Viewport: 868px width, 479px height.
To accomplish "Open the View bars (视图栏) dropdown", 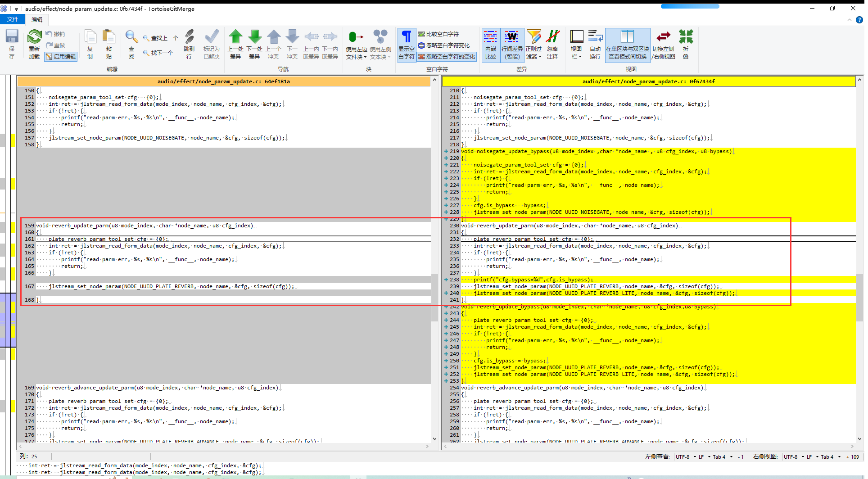I will tap(576, 44).
